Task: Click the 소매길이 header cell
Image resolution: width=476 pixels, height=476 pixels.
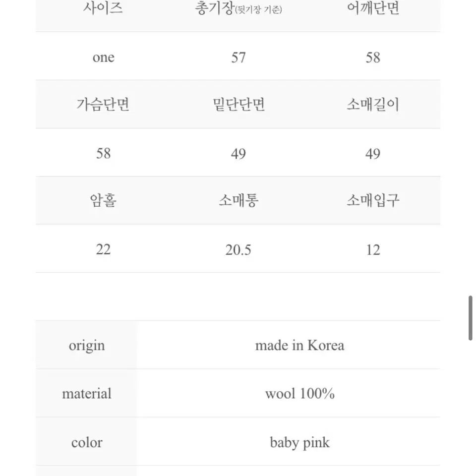Action: [373, 105]
